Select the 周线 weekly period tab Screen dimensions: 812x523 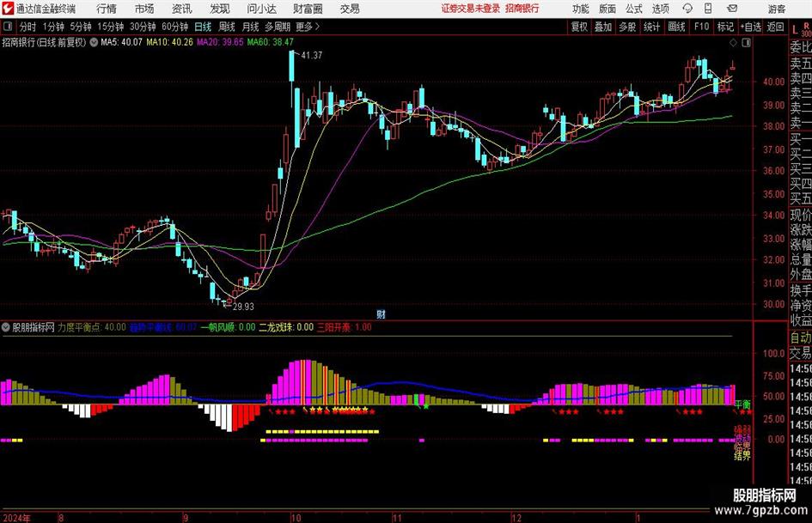[x=227, y=27]
